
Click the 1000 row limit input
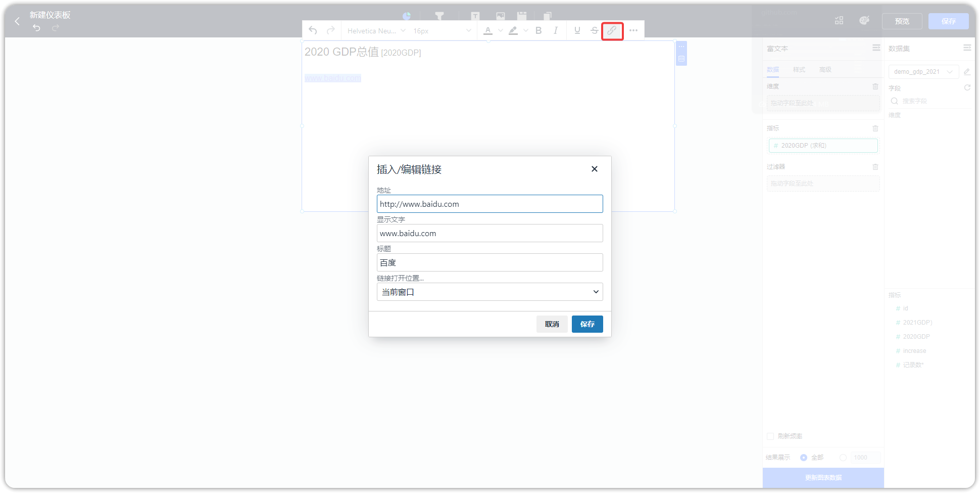point(866,458)
